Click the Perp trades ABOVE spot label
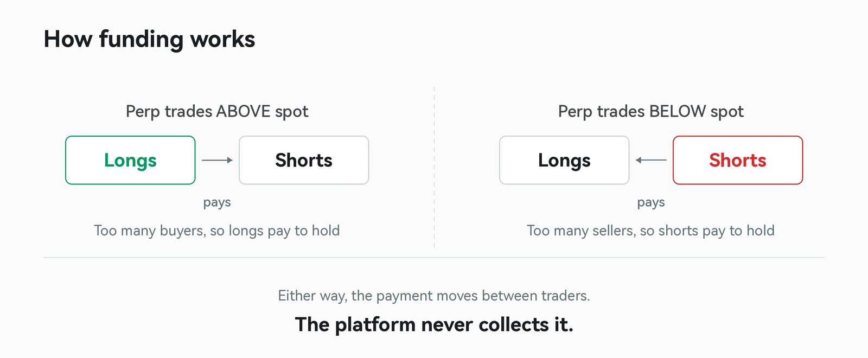Screen dimensions: 868x358 click(217, 112)
